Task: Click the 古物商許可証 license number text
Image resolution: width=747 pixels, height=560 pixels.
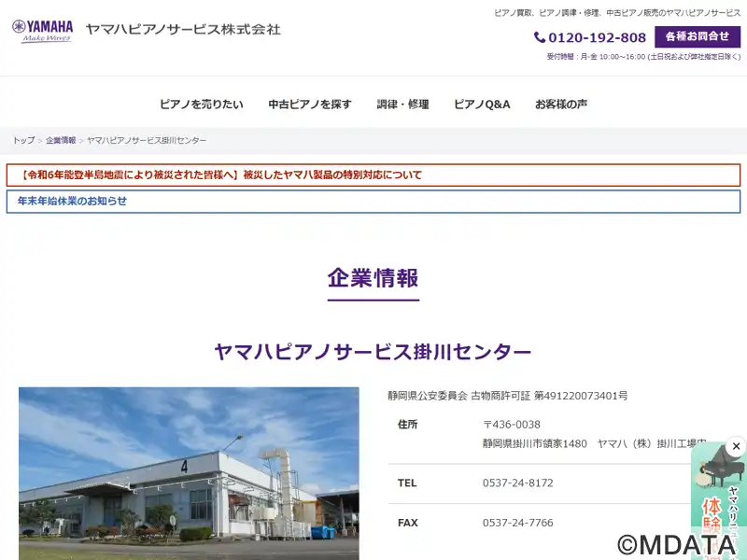Action: (508, 396)
